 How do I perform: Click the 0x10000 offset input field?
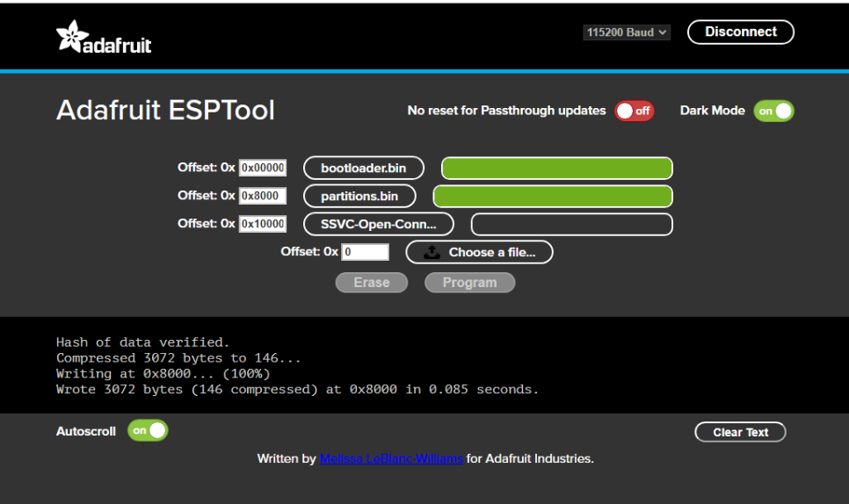(263, 225)
